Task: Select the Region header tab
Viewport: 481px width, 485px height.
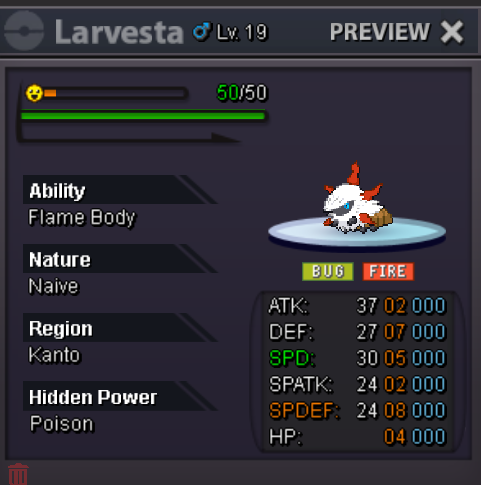Action: (120, 327)
